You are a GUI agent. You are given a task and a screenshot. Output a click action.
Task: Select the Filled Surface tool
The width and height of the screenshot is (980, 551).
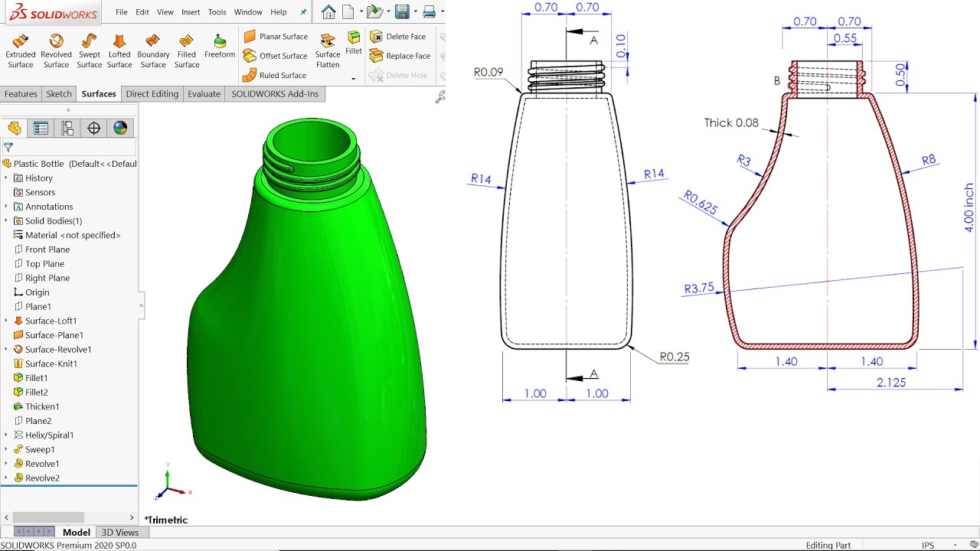pos(187,51)
